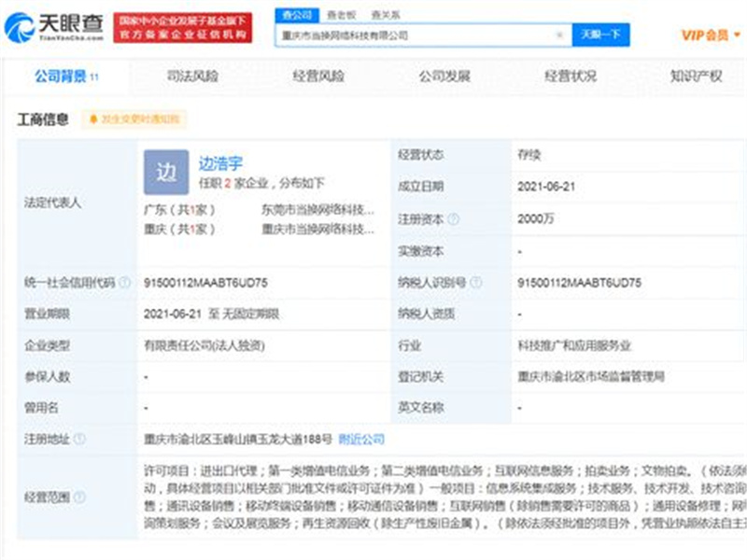Select the 科技推广和应用服务业 industry value
The image size is (747, 560).
tap(574, 345)
